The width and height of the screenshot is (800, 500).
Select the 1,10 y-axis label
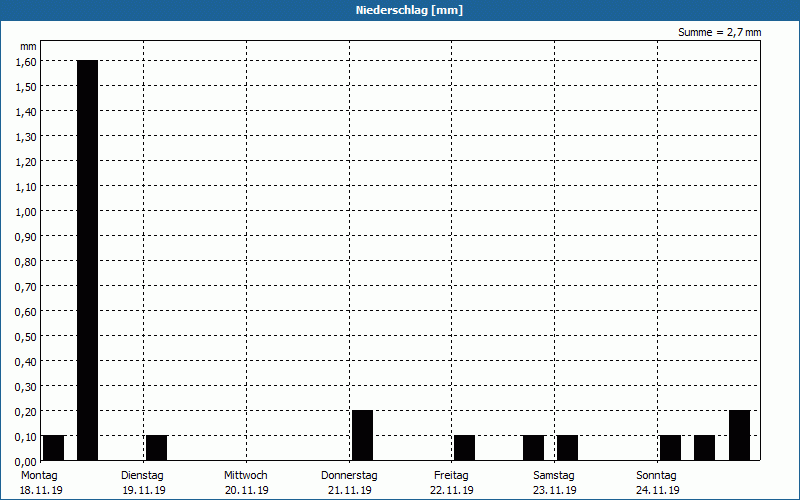point(26,187)
